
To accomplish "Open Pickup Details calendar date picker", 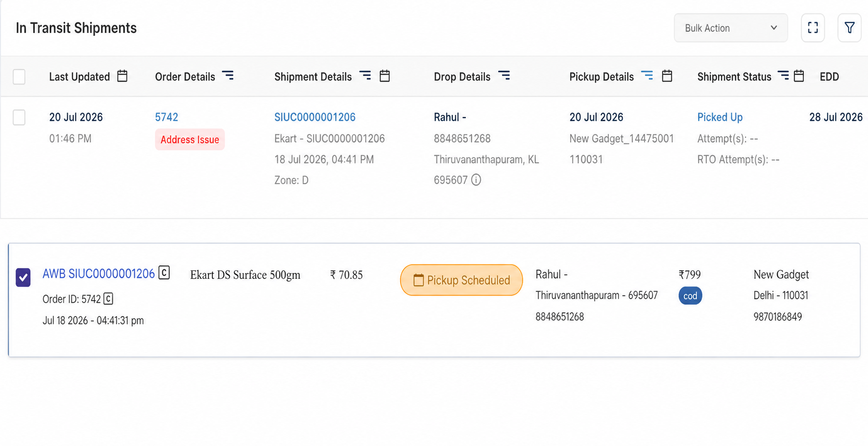I will pyautogui.click(x=667, y=76).
